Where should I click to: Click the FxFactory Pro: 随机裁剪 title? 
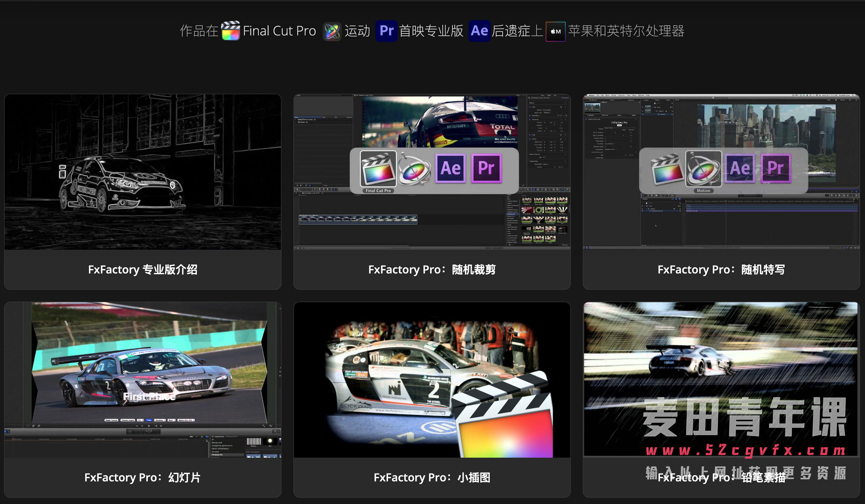click(x=432, y=270)
